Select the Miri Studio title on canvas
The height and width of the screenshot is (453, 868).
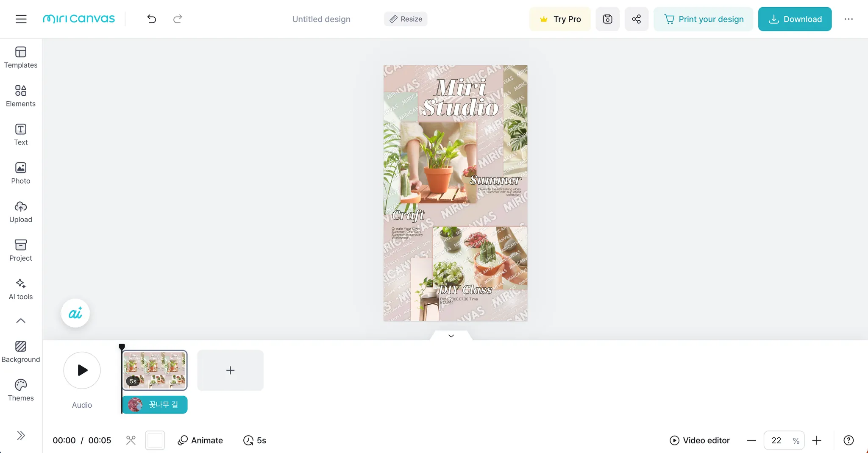pos(461,98)
